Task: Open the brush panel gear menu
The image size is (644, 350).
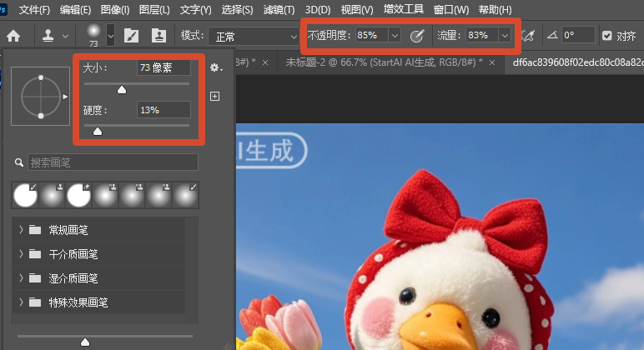Action: 215,67
